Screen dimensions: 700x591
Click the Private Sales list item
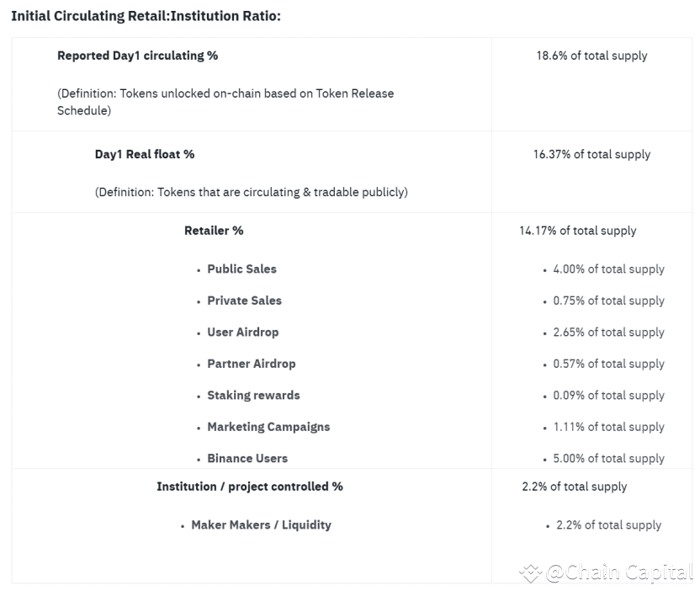coord(244,301)
